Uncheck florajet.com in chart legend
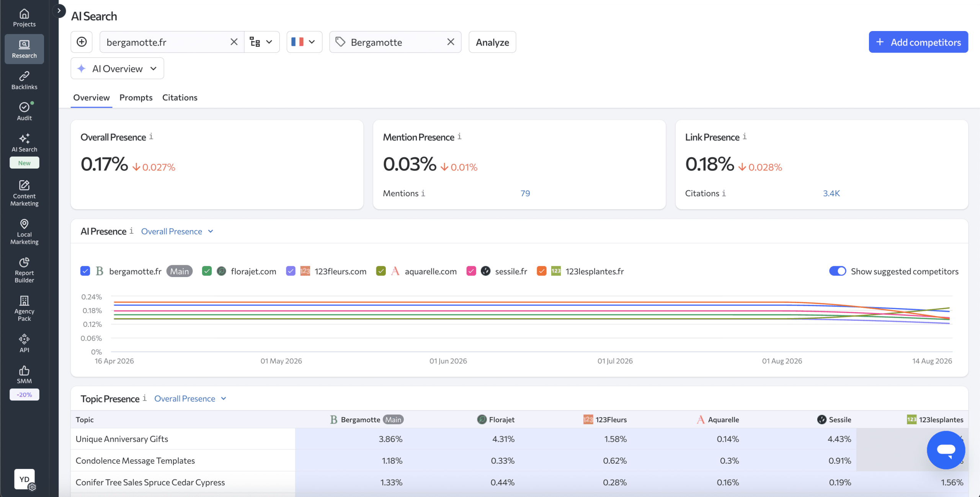This screenshot has height=497, width=980. [207, 271]
